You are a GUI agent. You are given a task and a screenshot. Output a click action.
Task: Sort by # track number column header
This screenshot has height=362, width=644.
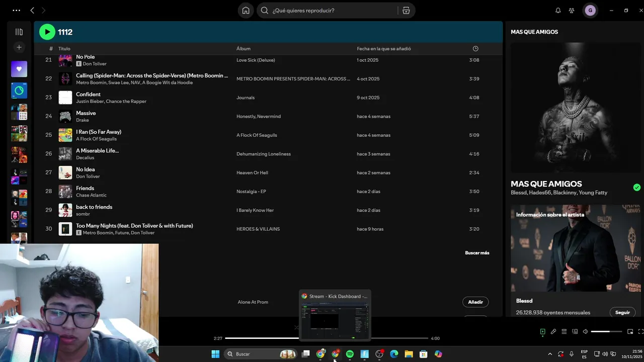click(51, 49)
